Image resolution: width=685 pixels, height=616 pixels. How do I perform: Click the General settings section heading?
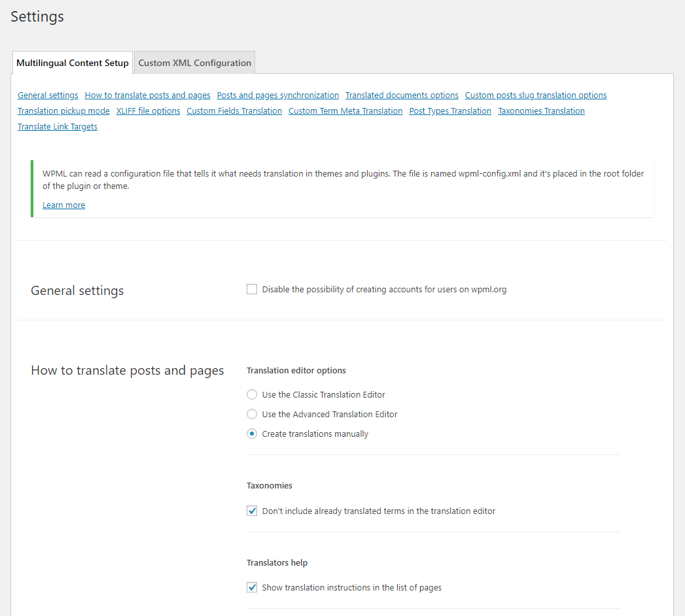coord(77,291)
